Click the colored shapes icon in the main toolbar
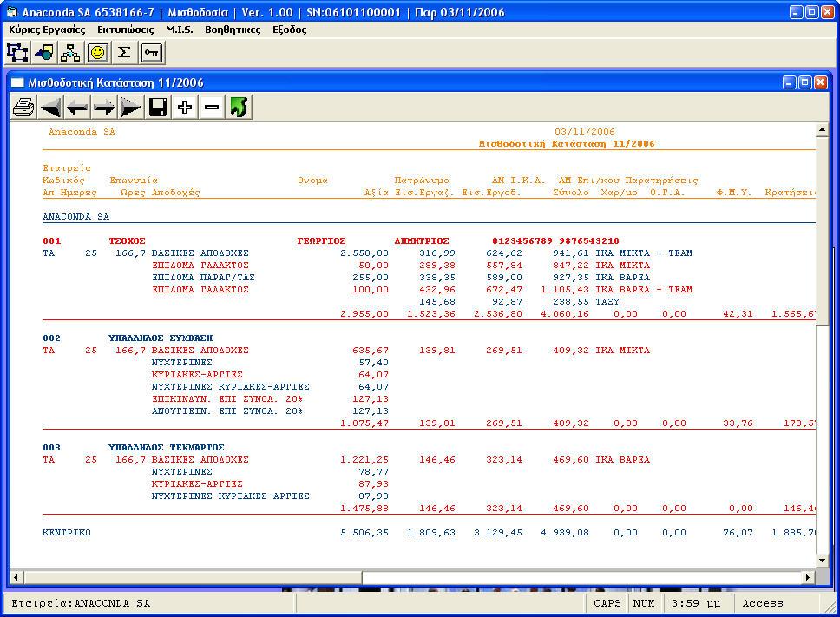 (43, 53)
